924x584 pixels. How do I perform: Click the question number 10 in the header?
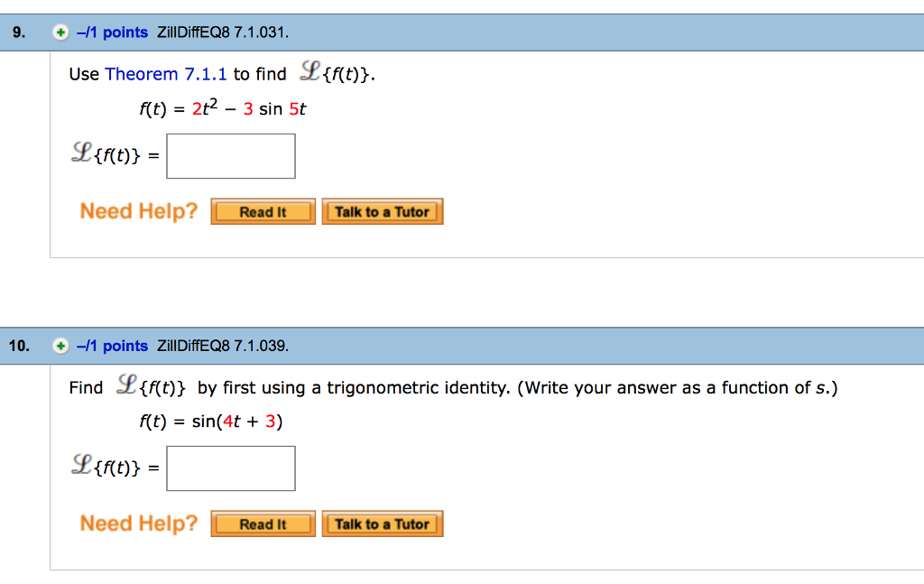point(19,346)
